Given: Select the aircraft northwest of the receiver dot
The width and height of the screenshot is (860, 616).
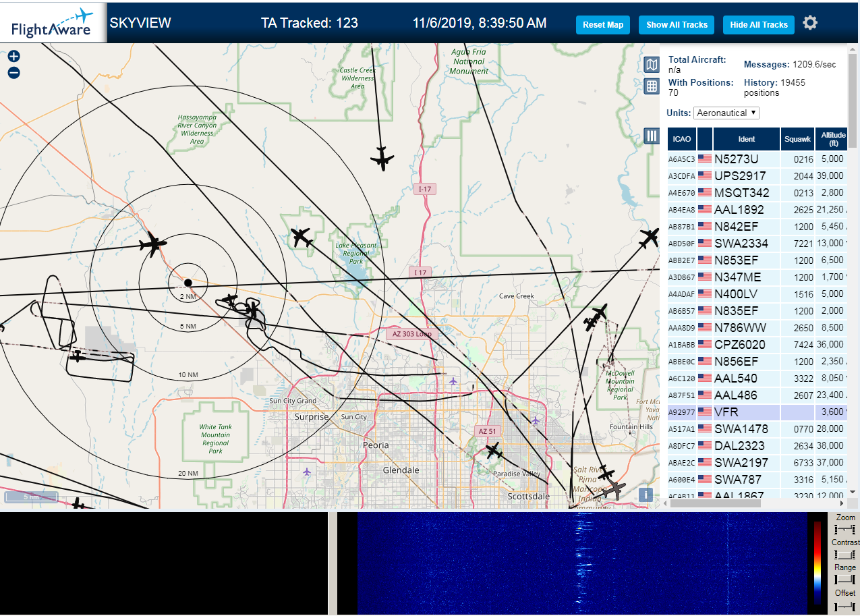Looking at the screenshot, I should point(153,244).
